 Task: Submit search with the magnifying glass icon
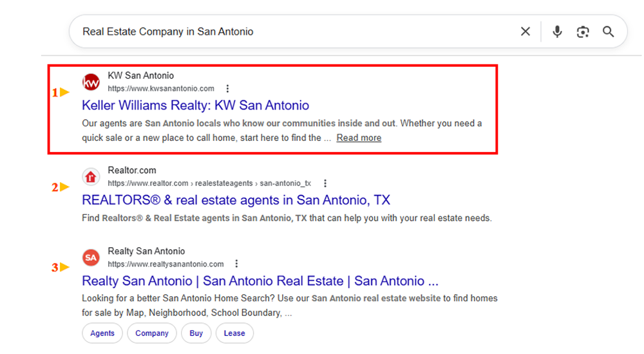[609, 32]
